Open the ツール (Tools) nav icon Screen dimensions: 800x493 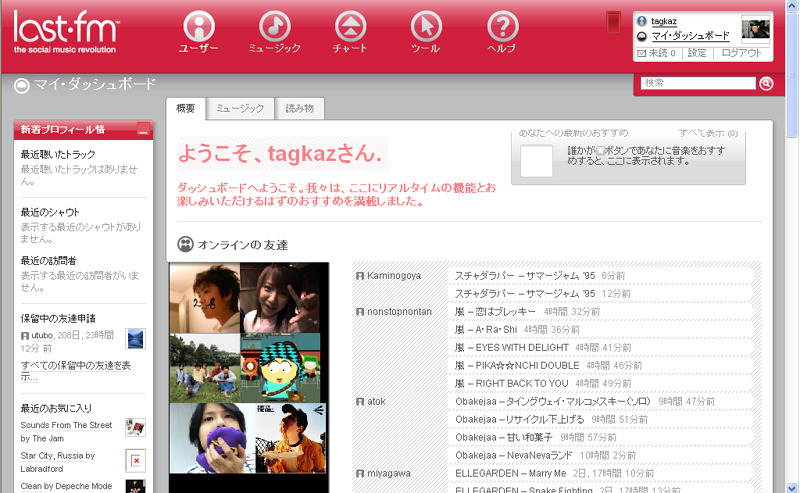(x=426, y=27)
